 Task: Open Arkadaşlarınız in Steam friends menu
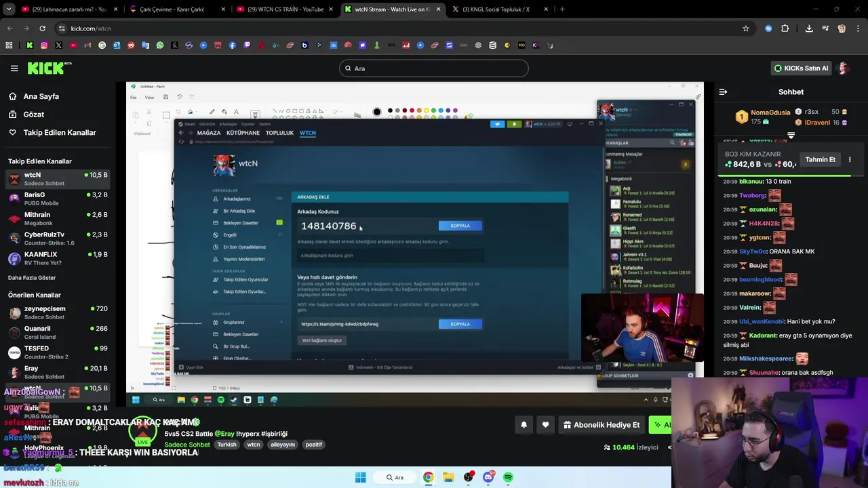(x=237, y=199)
